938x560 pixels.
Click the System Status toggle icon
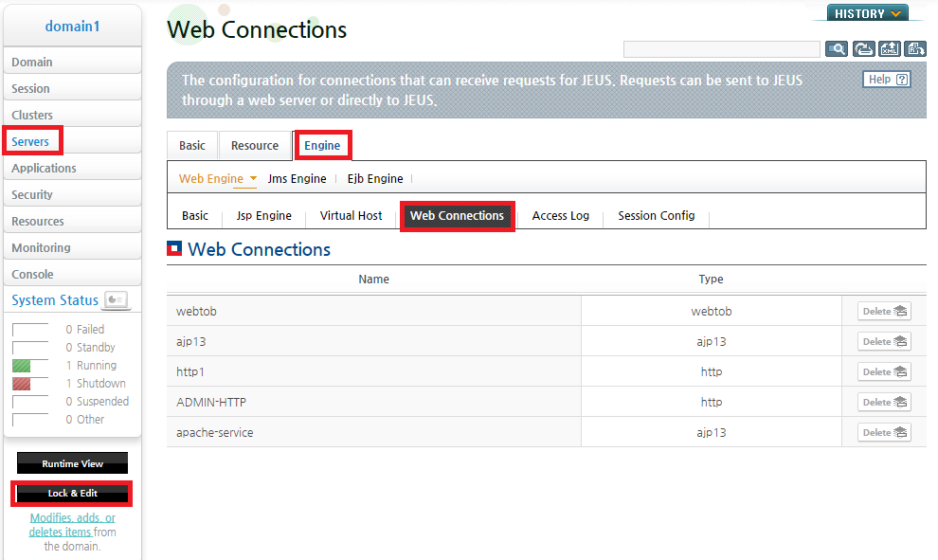[116, 299]
